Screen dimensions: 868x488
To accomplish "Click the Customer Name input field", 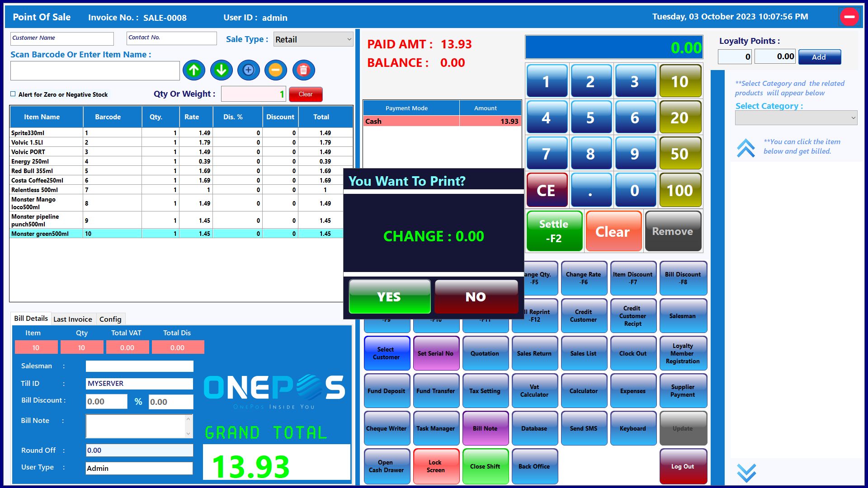I will tap(62, 38).
